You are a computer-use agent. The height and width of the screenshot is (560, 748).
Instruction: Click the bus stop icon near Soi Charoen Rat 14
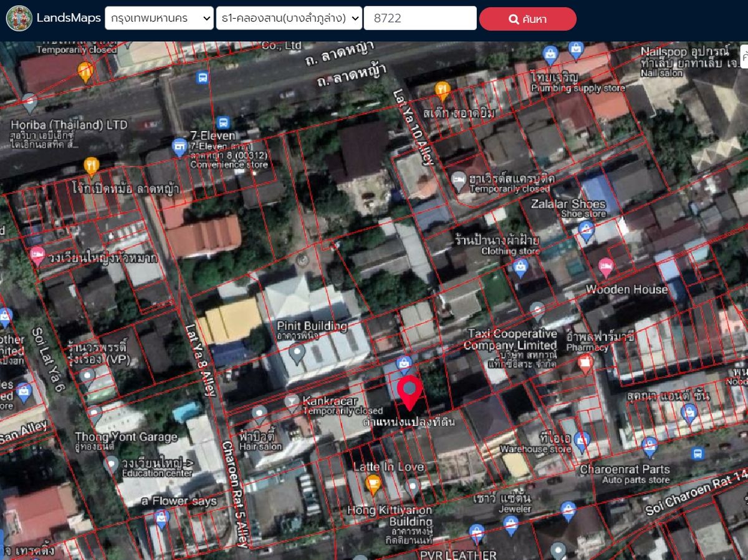pos(698,453)
